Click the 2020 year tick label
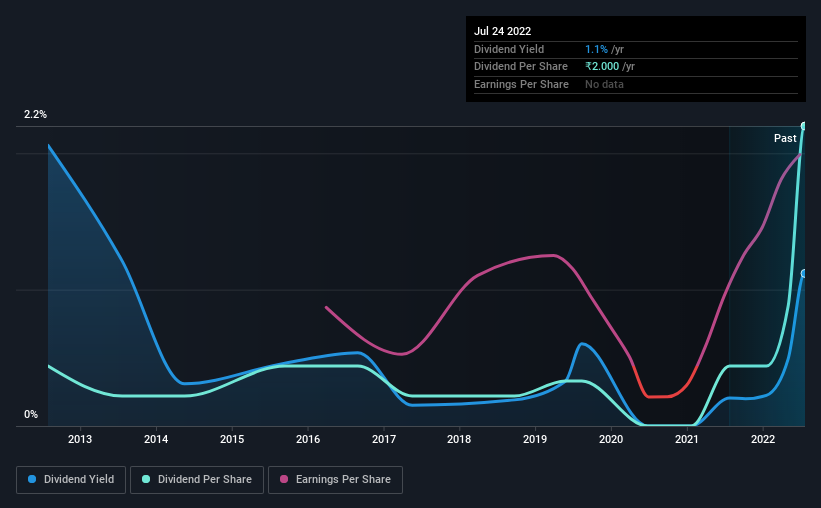 tap(611, 439)
